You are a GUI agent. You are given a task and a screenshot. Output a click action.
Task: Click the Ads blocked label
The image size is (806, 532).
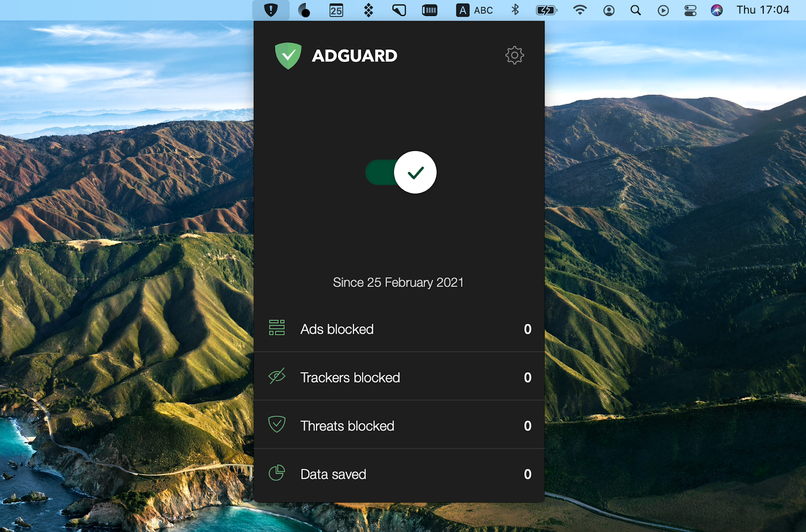tap(337, 329)
